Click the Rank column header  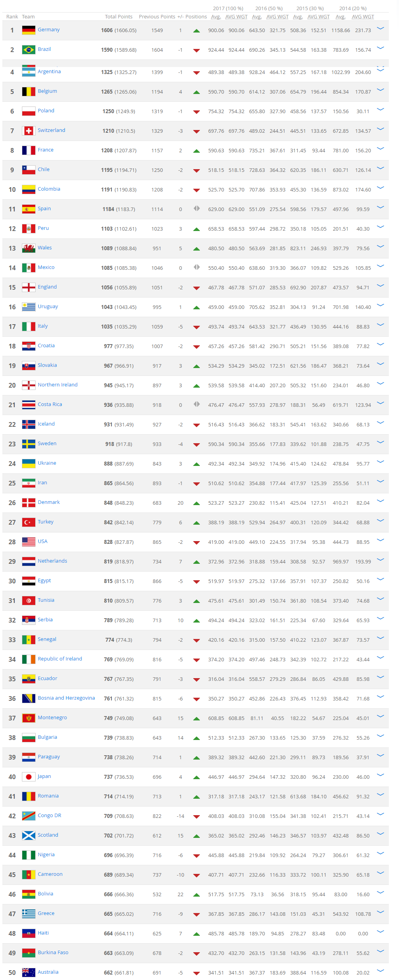(12, 17)
